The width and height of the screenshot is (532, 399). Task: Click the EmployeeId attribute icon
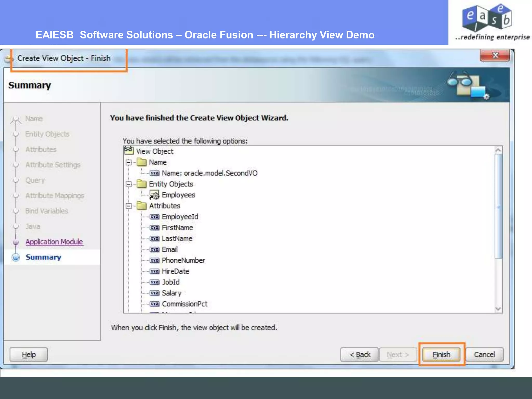(x=155, y=217)
